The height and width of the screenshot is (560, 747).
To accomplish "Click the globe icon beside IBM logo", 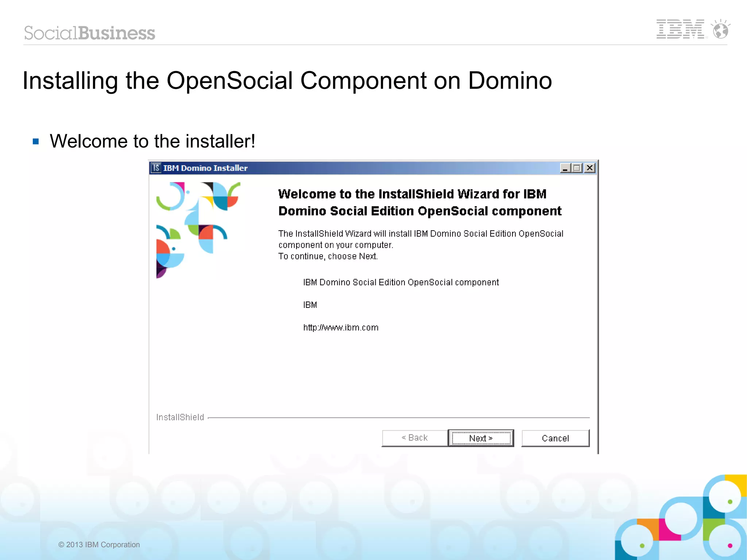I will pyautogui.click(x=721, y=29).
